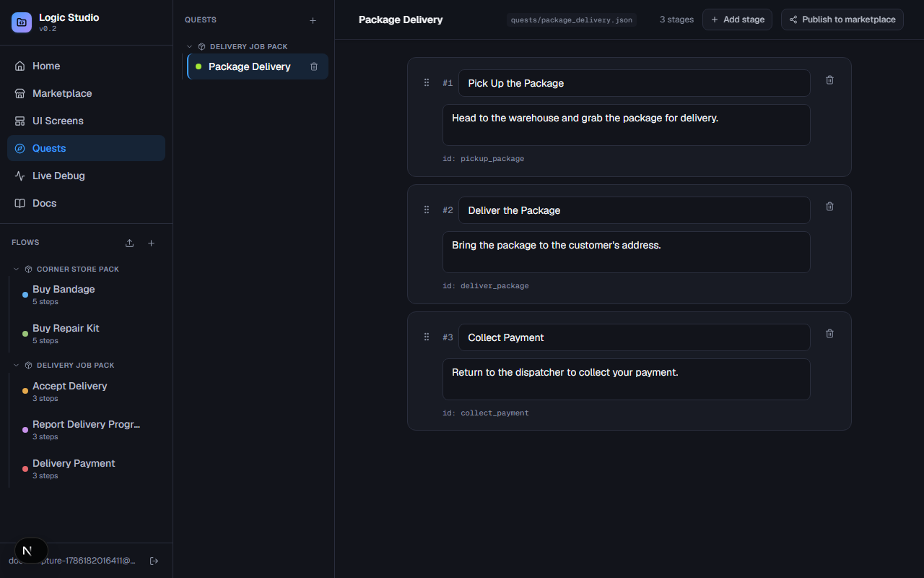Collapse the Delivery Job Pack quests group
This screenshot has height=578, width=924.
[190, 46]
